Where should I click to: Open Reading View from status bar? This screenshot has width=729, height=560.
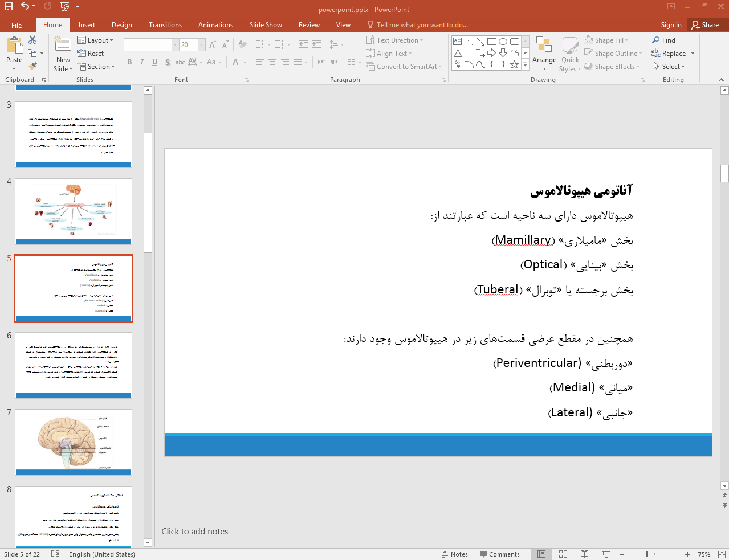(x=584, y=554)
